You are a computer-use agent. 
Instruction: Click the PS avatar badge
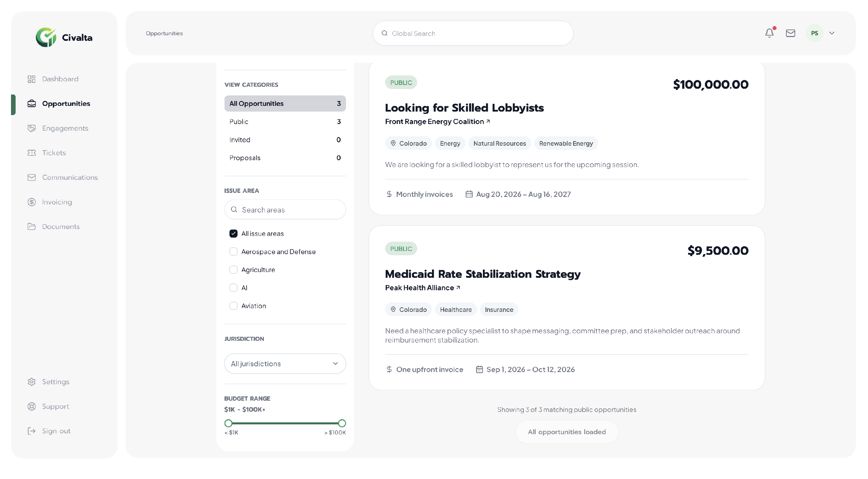click(814, 33)
